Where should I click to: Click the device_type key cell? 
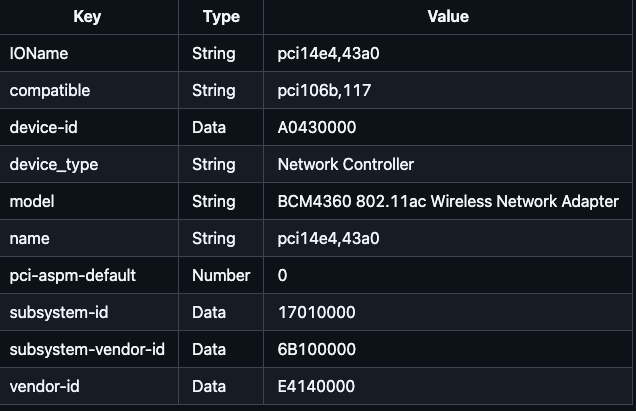(x=54, y=165)
